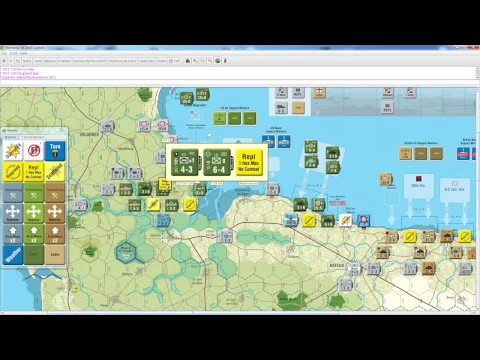
Task: Select the Repl marker in palette
Action: point(34,172)
